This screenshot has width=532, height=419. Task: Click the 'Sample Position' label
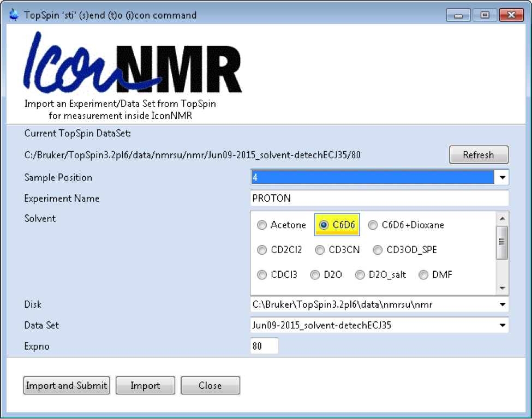[x=58, y=177]
